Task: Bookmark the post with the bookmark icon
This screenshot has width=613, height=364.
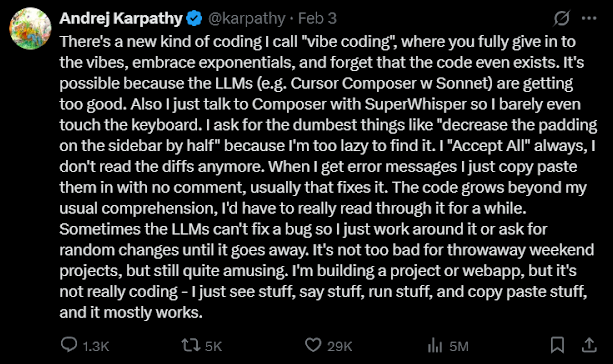Action: 557,345
